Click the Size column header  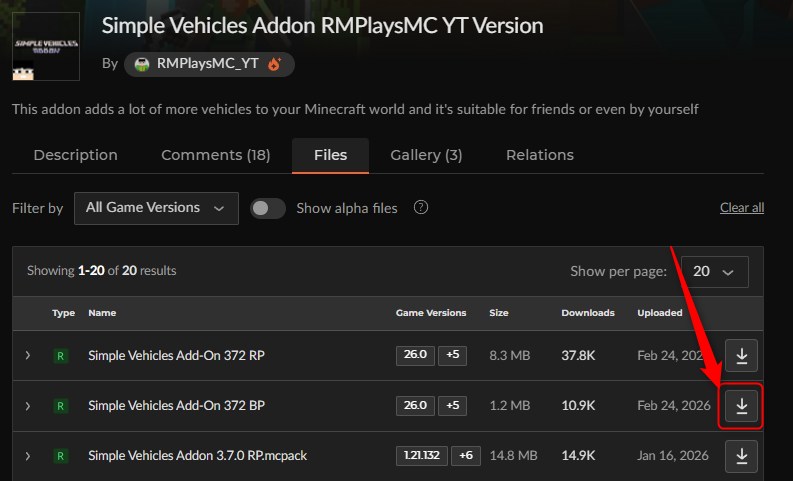[x=499, y=313]
